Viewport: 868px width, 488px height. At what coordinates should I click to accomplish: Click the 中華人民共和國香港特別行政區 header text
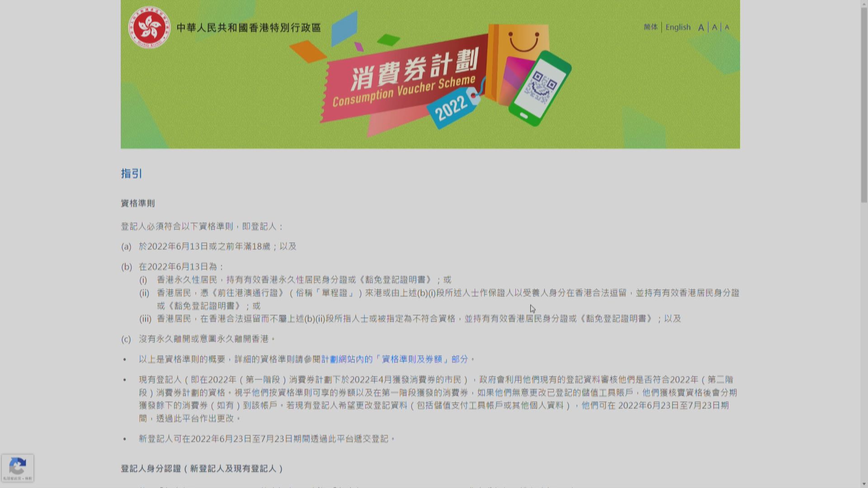(x=249, y=28)
